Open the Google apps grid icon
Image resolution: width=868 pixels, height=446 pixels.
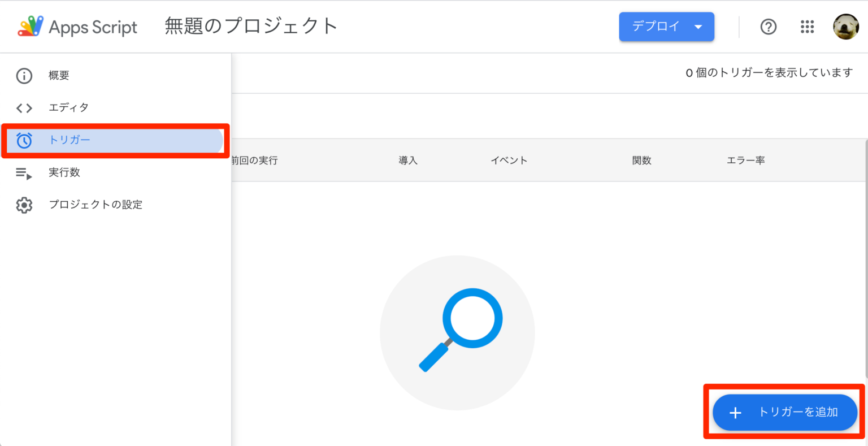806,26
